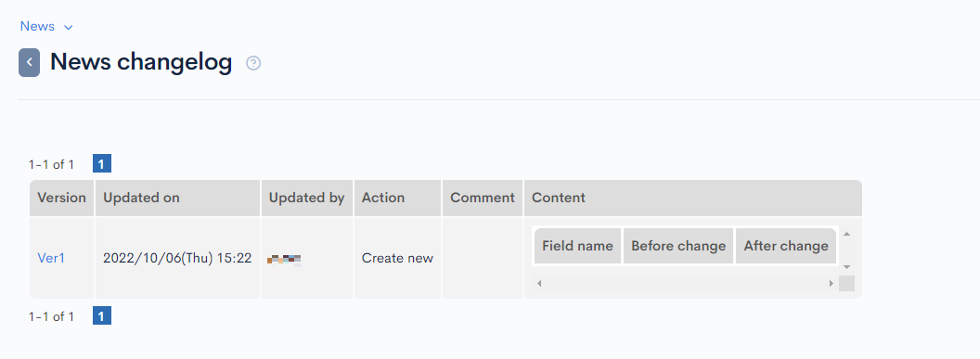This screenshot has width=980, height=359.
Task: Select page 1 above the table
Action: pyautogui.click(x=102, y=164)
